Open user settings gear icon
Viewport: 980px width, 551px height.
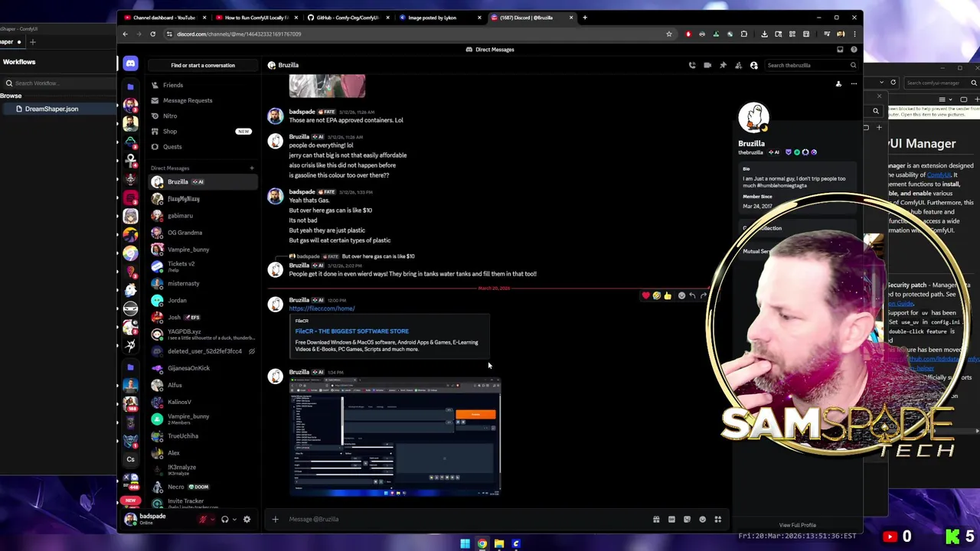247,520
